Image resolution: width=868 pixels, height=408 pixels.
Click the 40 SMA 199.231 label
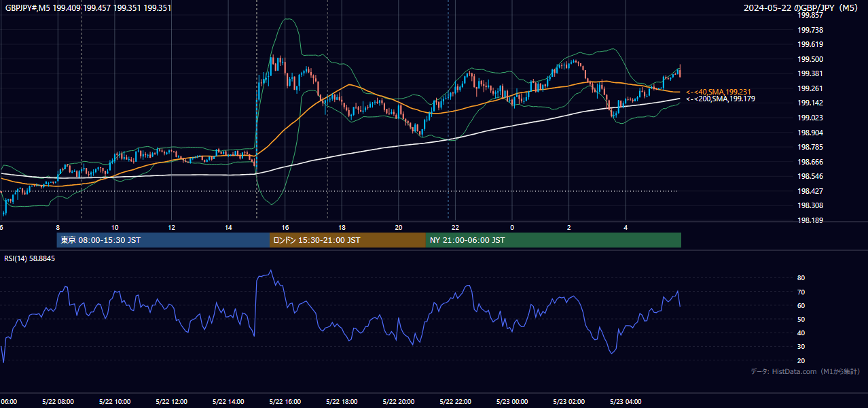pyautogui.click(x=719, y=92)
